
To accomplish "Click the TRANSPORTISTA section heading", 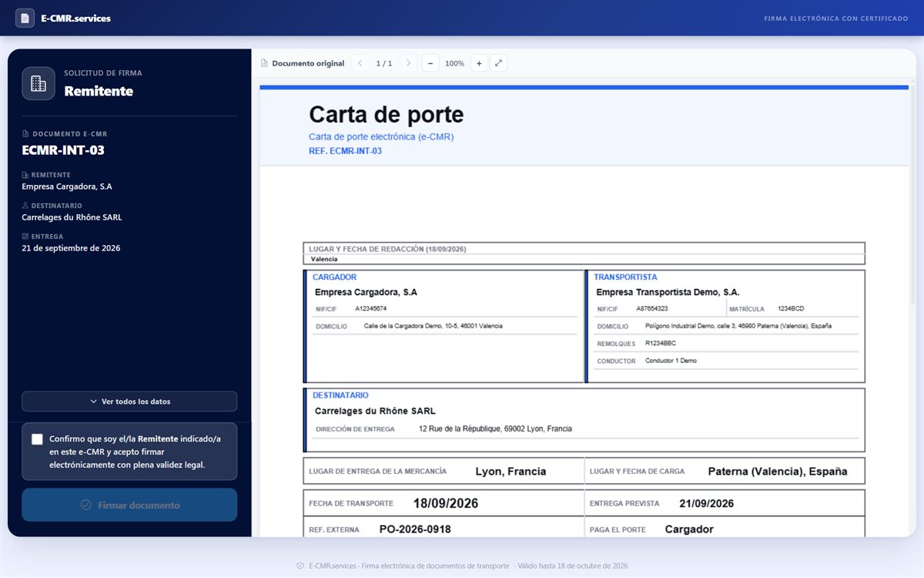I will (x=625, y=277).
